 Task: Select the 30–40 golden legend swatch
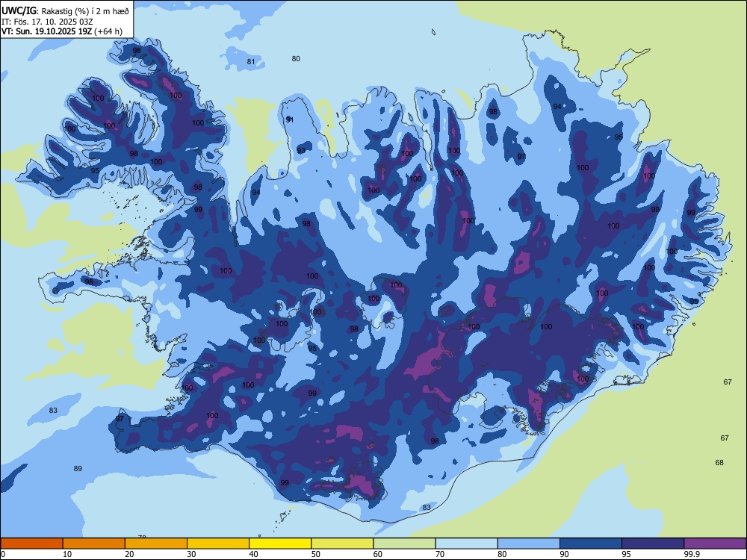218,544
